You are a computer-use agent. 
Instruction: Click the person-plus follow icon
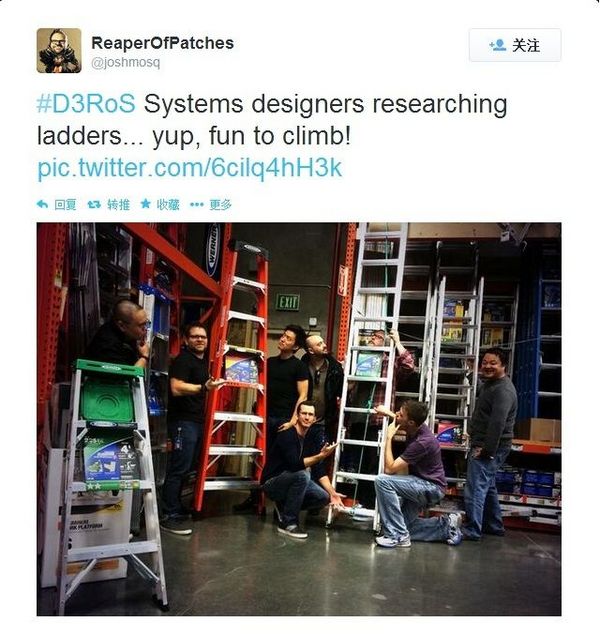point(498,45)
